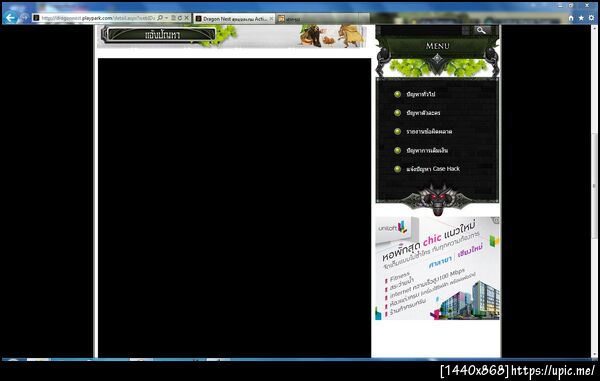The height and width of the screenshot is (381, 600).
Task: Open the browser Home page icon
Action: pyautogui.click(x=571, y=18)
